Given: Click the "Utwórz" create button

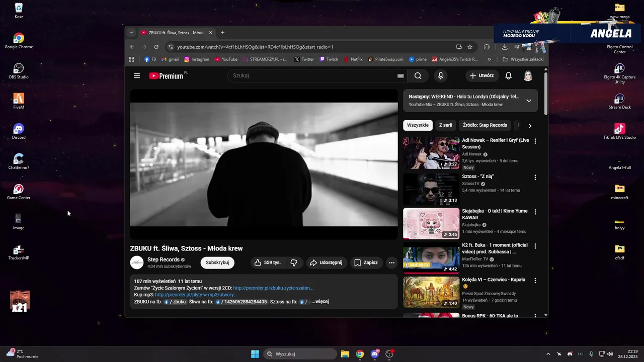Looking at the screenshot, I should [481, 76].
